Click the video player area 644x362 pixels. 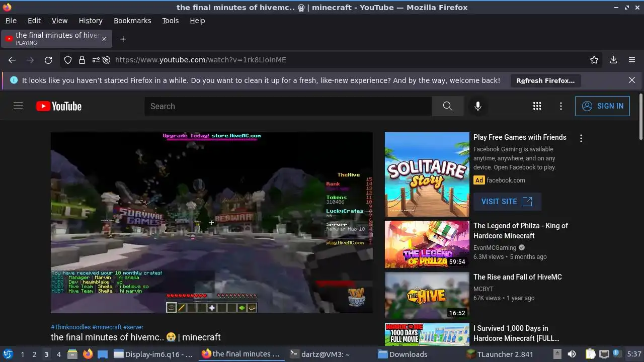pyautogui.click(x=212, y=223)
